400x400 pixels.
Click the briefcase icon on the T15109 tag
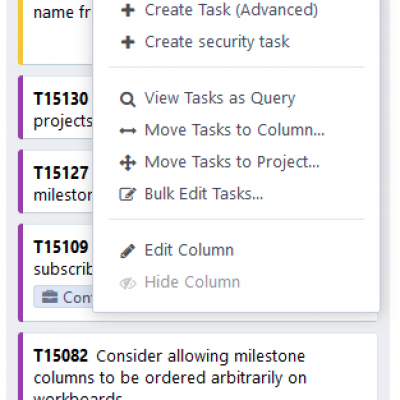[x=50, y=297]
